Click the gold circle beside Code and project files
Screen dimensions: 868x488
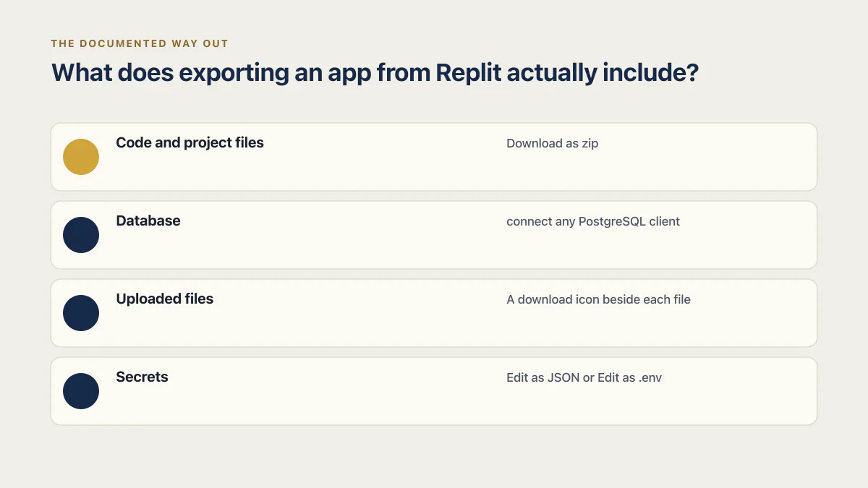[81, 157]
